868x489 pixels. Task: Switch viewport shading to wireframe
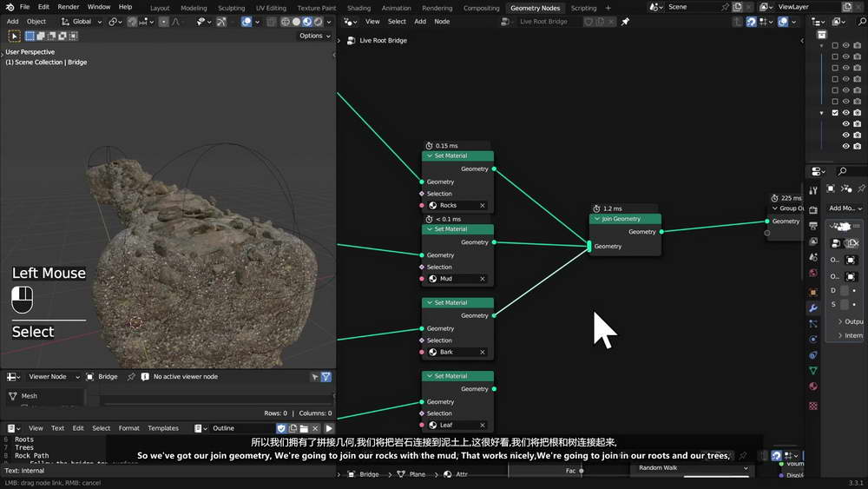click(285, 22)
